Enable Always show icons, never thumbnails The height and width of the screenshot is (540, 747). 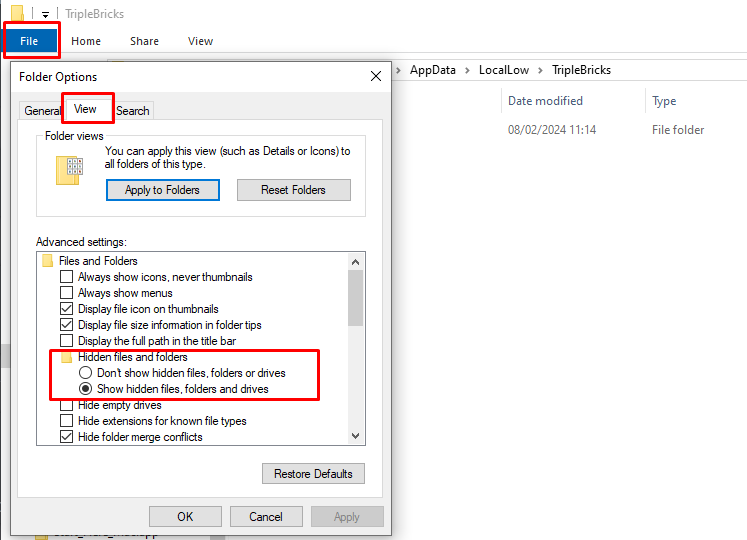click(x=67, y=277)
